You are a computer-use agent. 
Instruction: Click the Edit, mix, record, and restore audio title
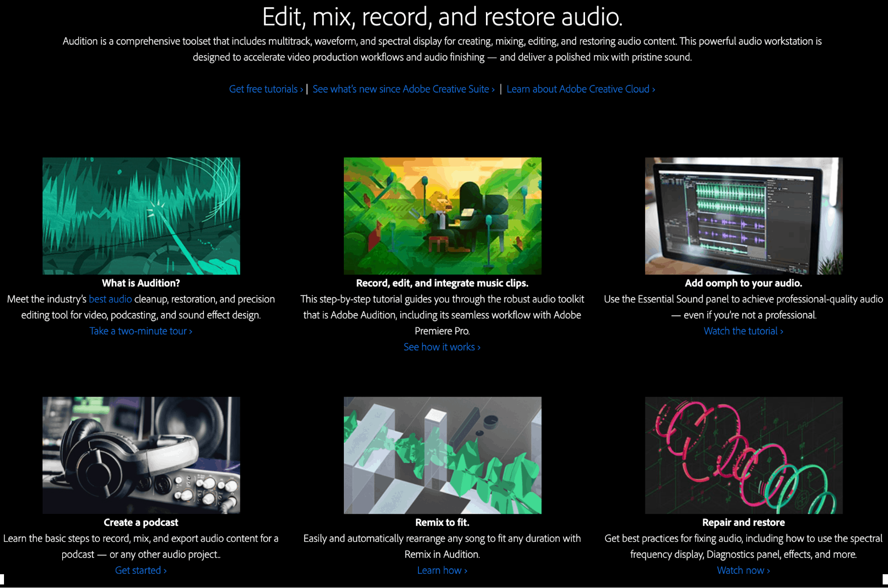tap(442, 17)
